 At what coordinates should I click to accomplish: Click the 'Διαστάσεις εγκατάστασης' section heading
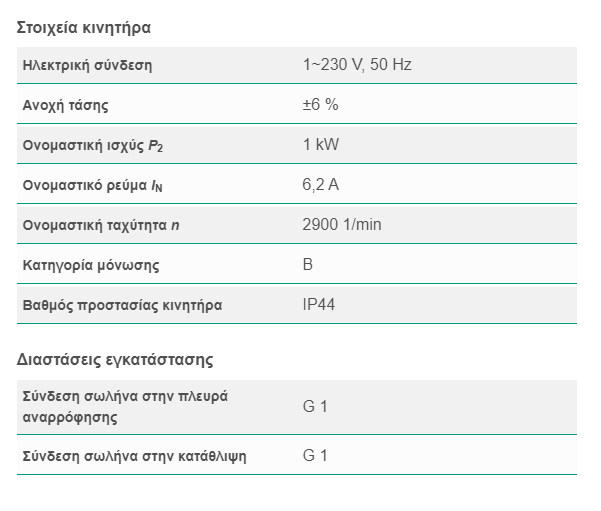pos(115,359)
